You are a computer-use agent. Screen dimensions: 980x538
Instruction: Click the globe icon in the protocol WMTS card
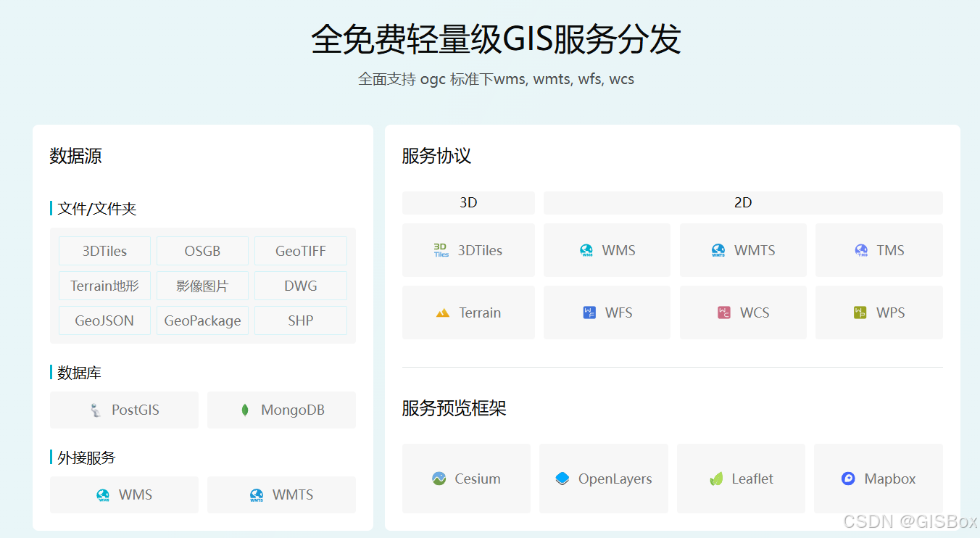click(718, 251)
